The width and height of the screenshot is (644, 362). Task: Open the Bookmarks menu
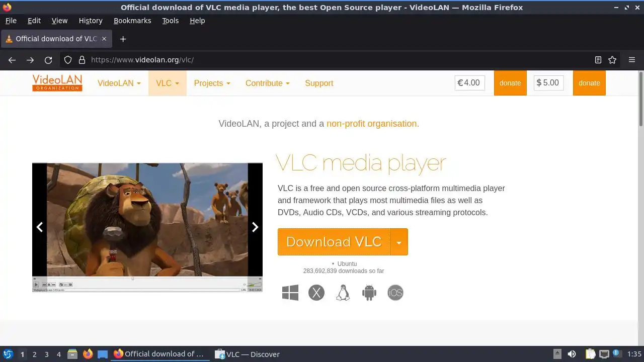pos(132,21)
